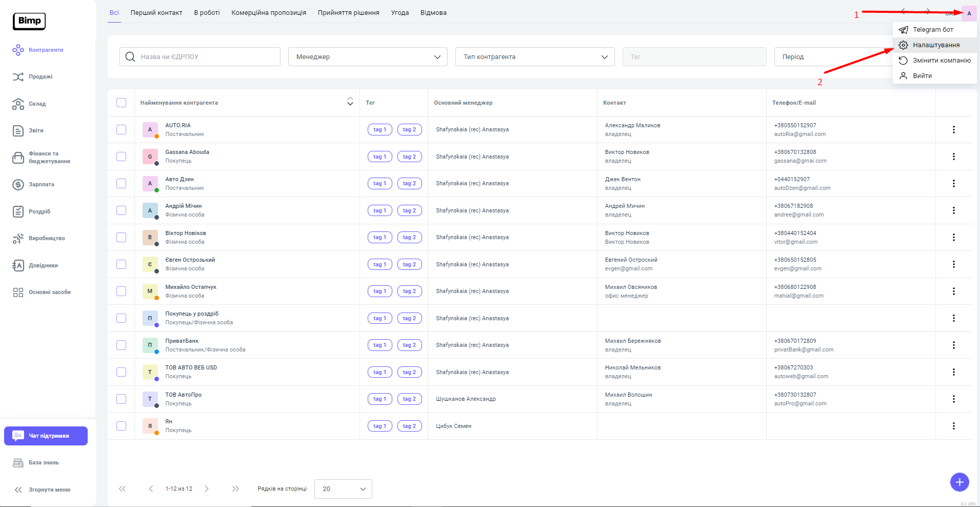Click tag 1 badge in Авто Дзен row
980x507 pixels.
point(379,184)
